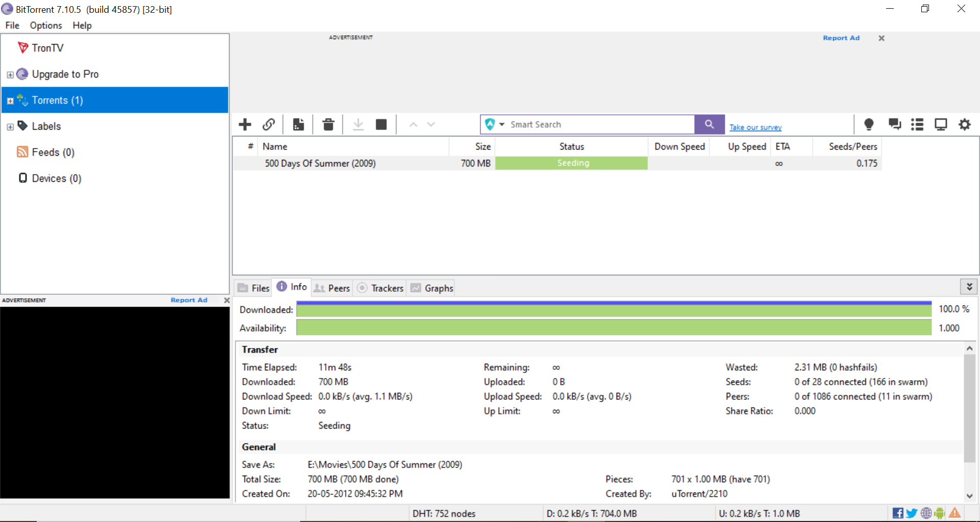The height and width of the screenshot is (522, 980).
Task: Click the Facebook status bar icon
Action: click(898, 513)
